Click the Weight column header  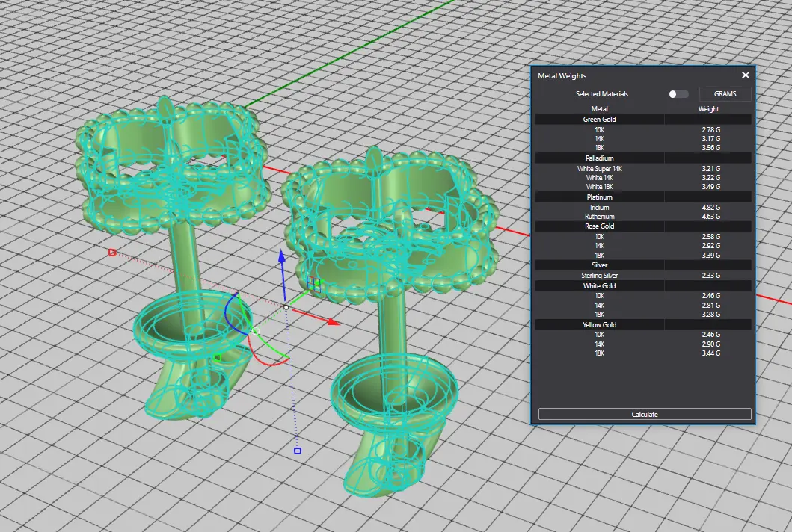pos(708,108)
